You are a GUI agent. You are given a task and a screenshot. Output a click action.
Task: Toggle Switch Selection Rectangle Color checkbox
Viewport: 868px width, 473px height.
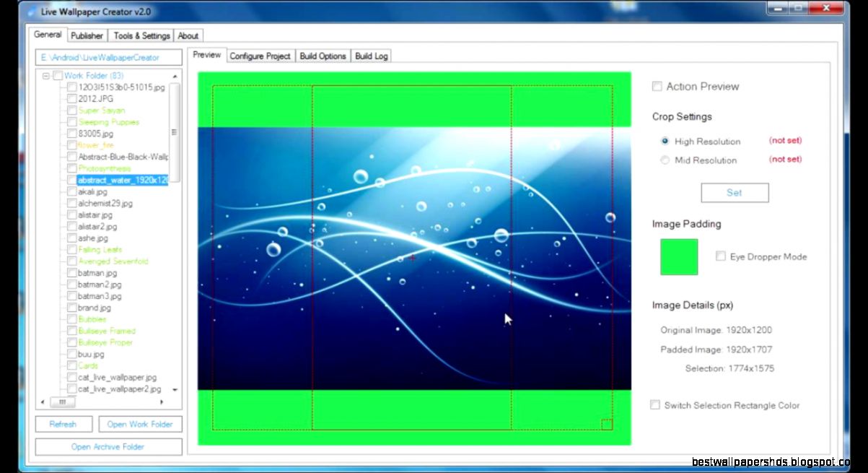point(655,405)
